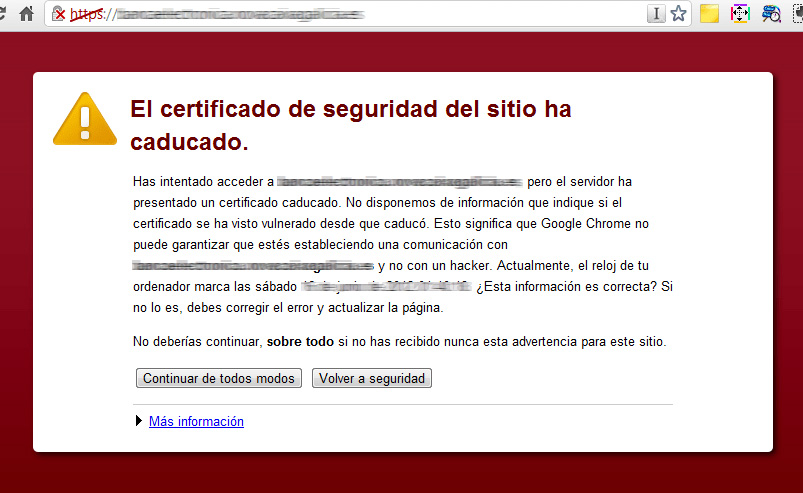Screen dimensions: 803x493
Task: Open the monitor search extension icon
Action: pos(771,14)
